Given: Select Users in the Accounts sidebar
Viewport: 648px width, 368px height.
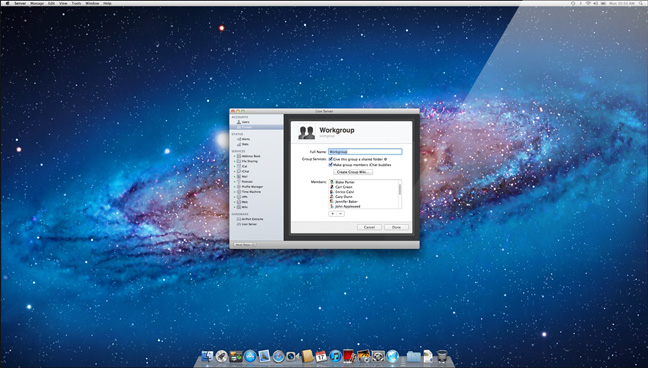Looking at the screenshot, I should [245, 122].
